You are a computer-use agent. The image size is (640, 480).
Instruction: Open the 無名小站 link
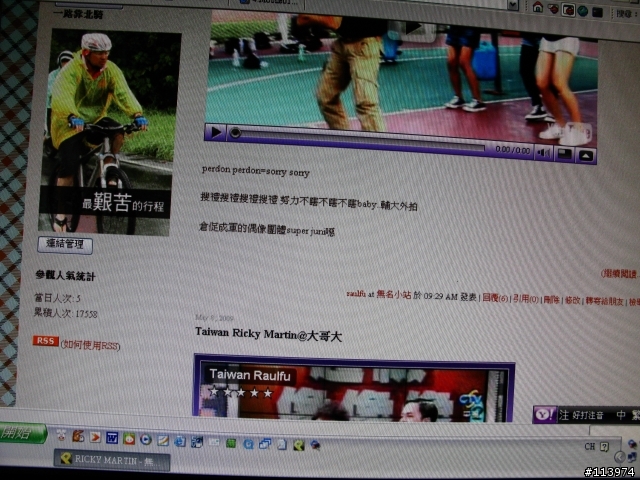click(x=393, y=295)
